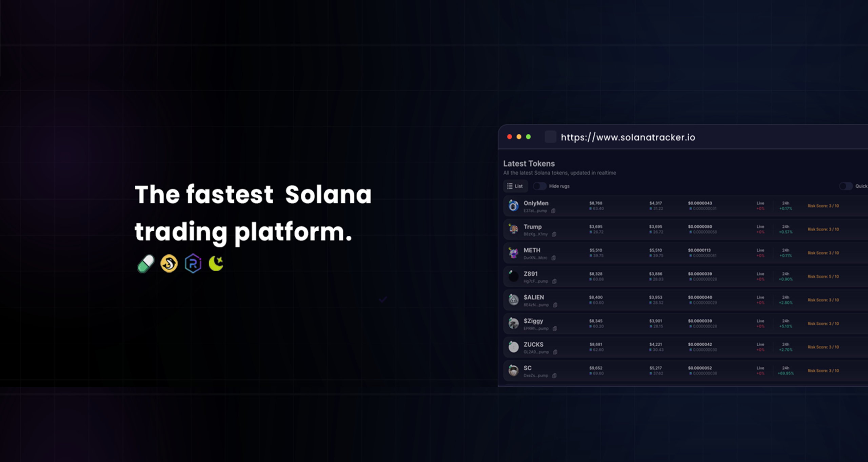Click the Z891 Risk Score 5/10 label

click(823, 276)
